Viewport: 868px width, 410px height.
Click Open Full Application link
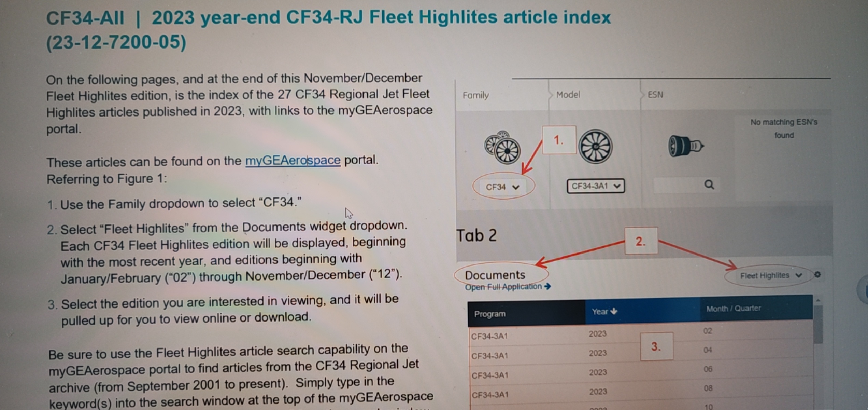pos(508,287)
